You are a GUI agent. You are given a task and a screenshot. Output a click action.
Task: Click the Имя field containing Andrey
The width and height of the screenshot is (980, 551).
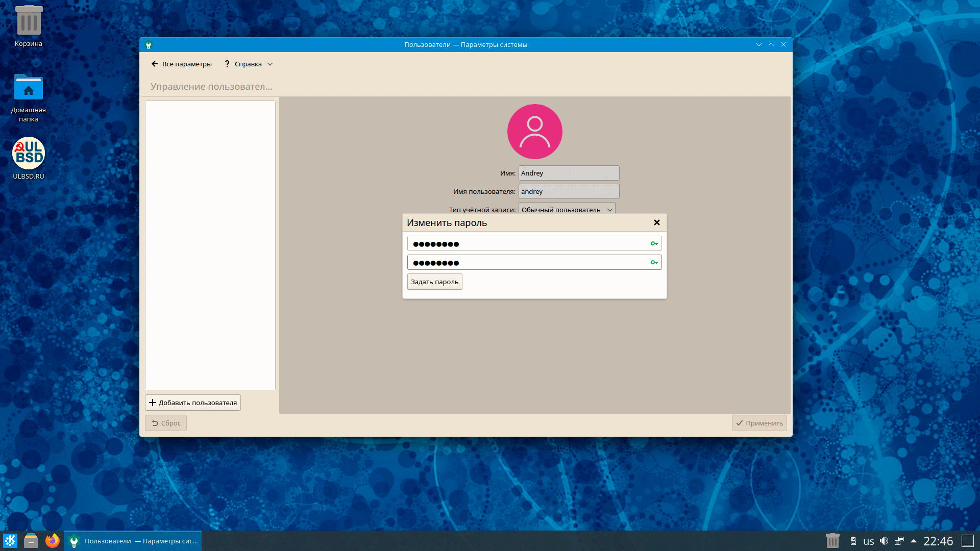[569, 173]
